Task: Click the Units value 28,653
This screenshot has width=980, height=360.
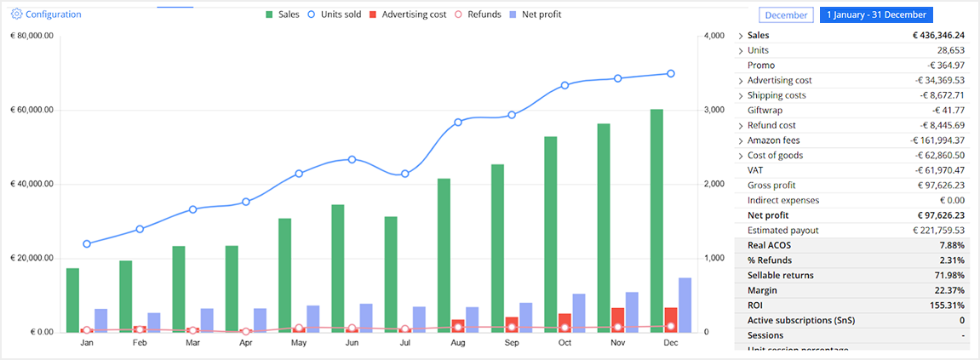Action: coord(950,50)
